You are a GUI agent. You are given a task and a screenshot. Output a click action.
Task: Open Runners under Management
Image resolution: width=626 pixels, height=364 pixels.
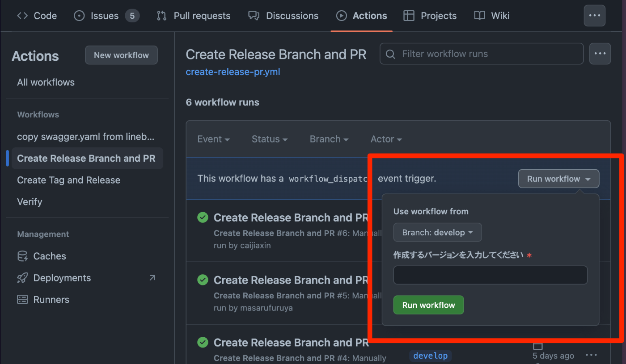click(51, 300)
